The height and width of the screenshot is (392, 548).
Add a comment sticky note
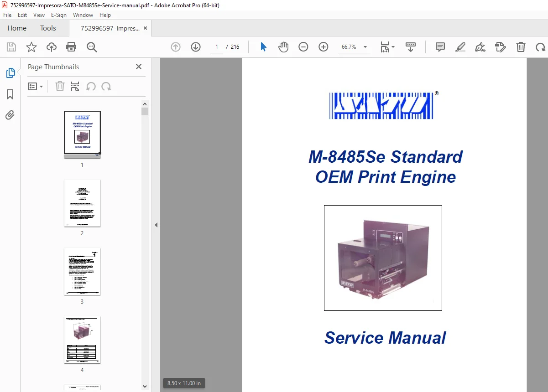coord(440,47)
